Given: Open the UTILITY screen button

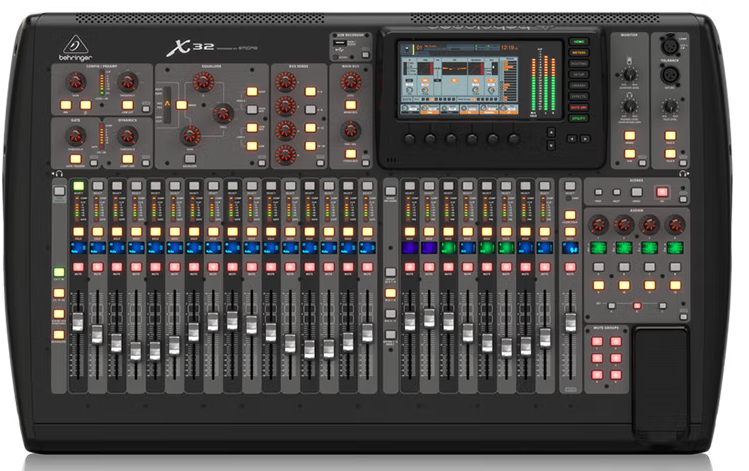Looking at the screenshot, I should (578, 118).
